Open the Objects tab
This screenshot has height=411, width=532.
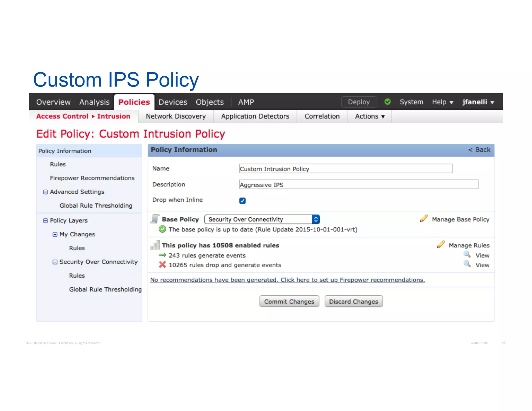210,102
